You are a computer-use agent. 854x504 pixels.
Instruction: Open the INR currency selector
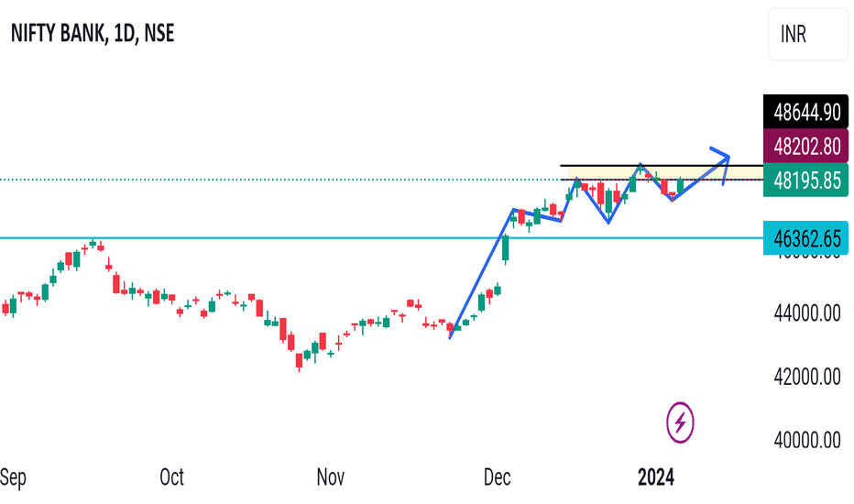point(808,34)
